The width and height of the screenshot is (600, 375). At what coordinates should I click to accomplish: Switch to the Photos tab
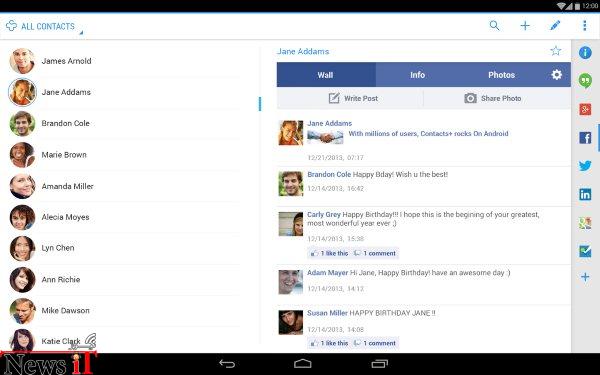[501, 75]
